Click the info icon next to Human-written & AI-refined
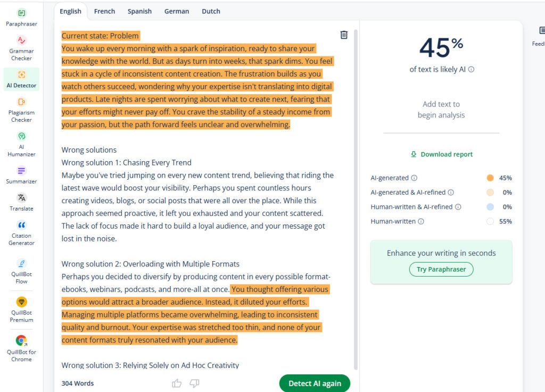This screenshot has width=545, height=392. click(458, 207)
